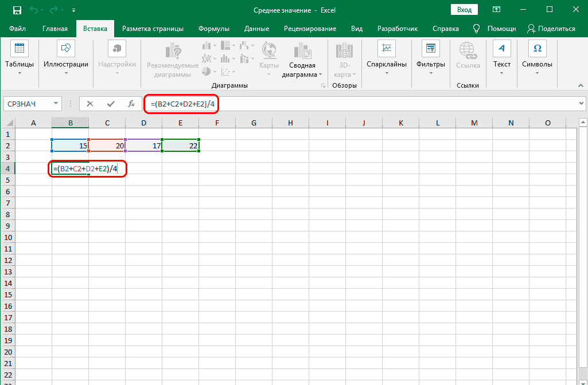Open the Filters (Фильтры) icon
Screen dimensions: 588x385
[x=430, y=49]
